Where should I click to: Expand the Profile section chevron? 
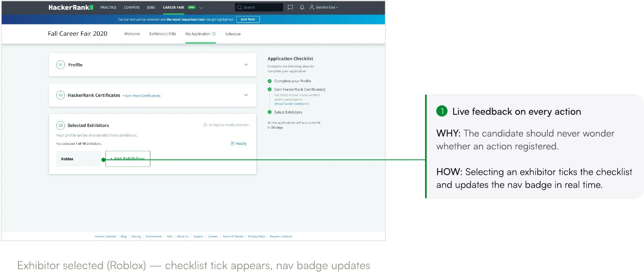click(x=246, y=65)
